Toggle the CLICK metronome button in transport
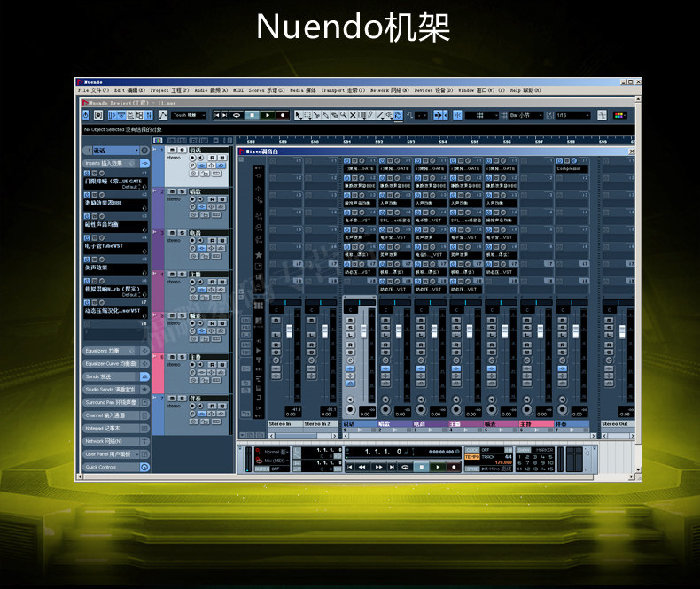The width and height of the screenshot is (700, 589). click(x=472, y=450)
